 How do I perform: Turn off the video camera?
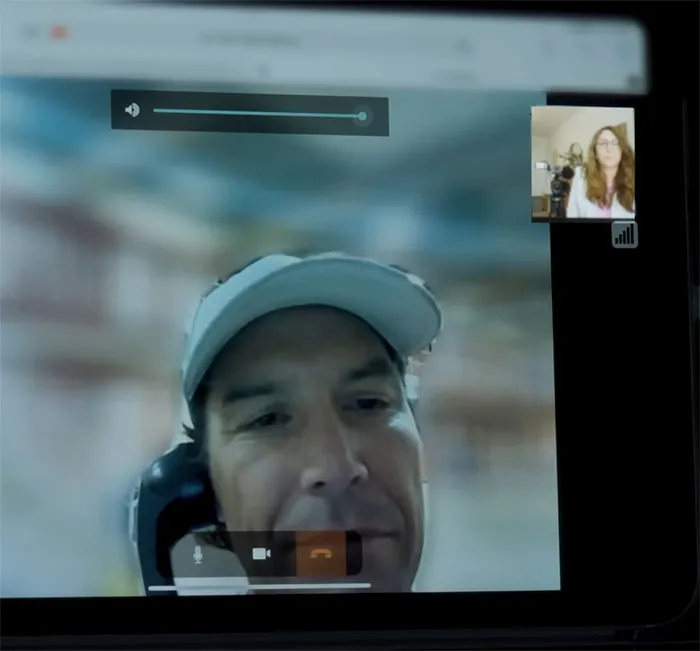point(261,554)
